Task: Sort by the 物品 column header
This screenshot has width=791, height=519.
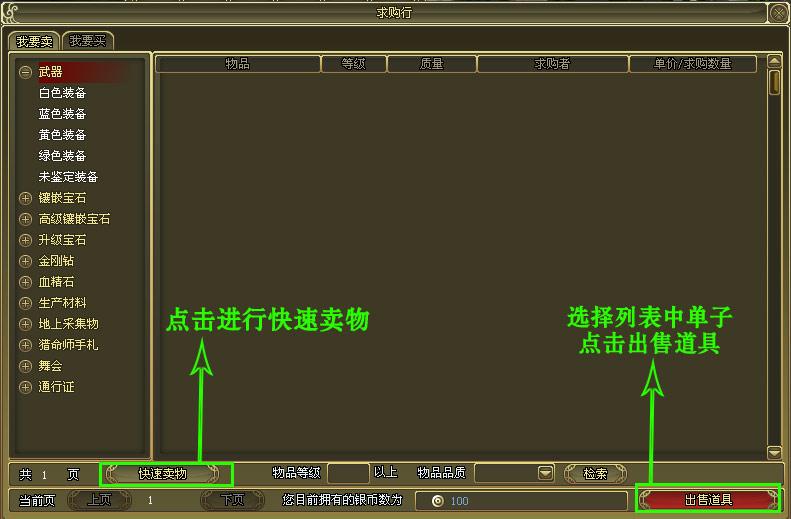Action: coord(238,64)
